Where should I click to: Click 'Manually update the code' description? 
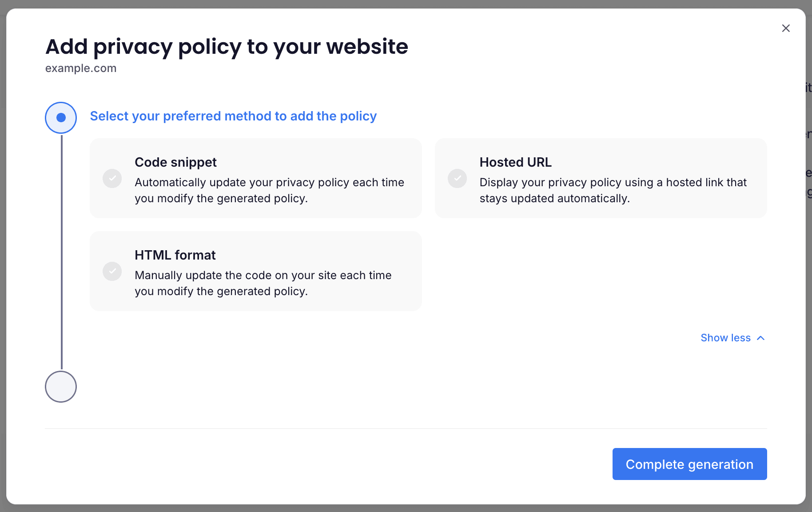click(263, 283)
